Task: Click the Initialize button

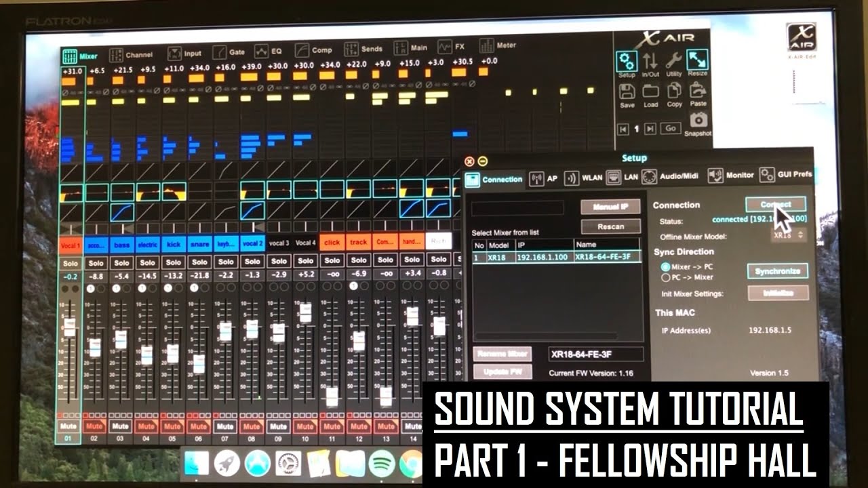Action: point(778,293)
